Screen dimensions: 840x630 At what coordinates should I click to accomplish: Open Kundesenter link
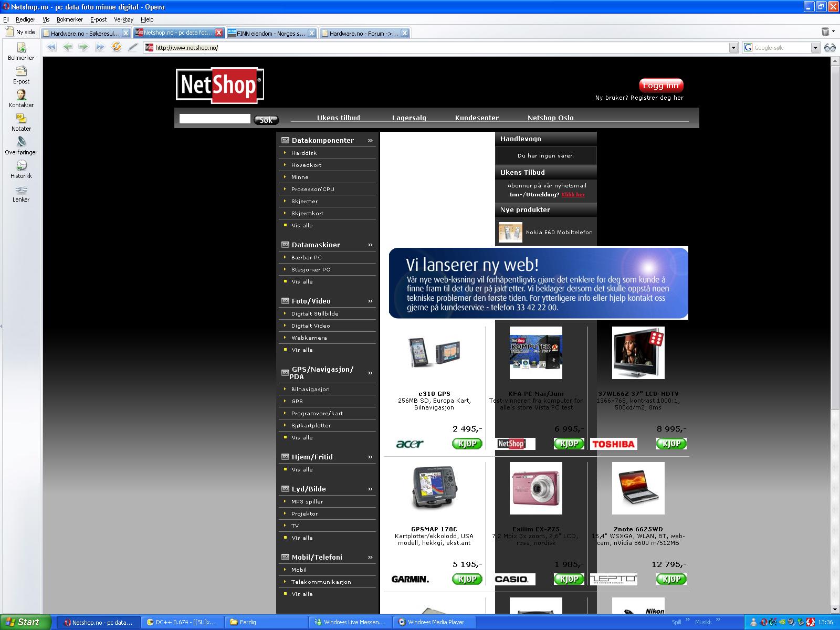477,118
